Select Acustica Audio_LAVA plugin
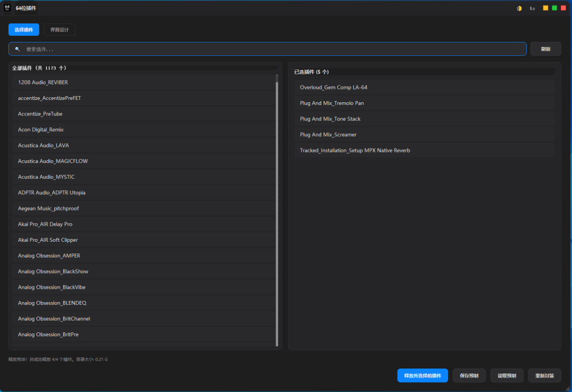This screenshot has width=572, height=392. pyautogui.click(x=144, y=145)
